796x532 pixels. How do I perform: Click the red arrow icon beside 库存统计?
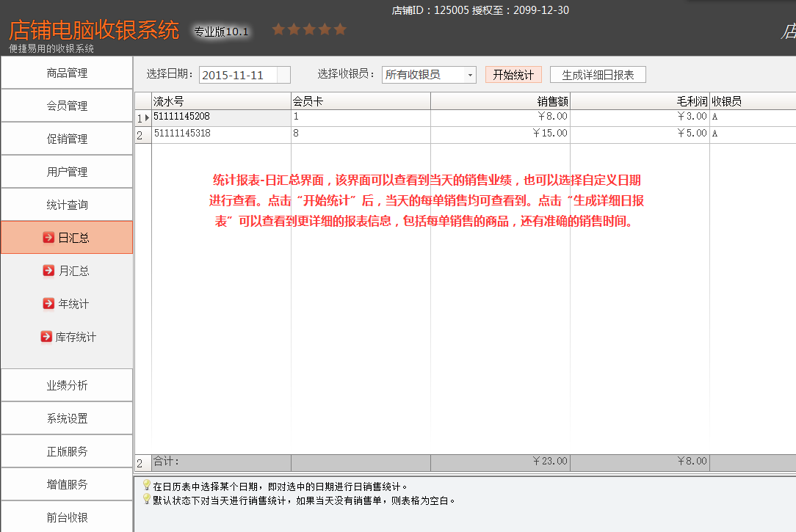pyautogui.click(x=46, y=337)
